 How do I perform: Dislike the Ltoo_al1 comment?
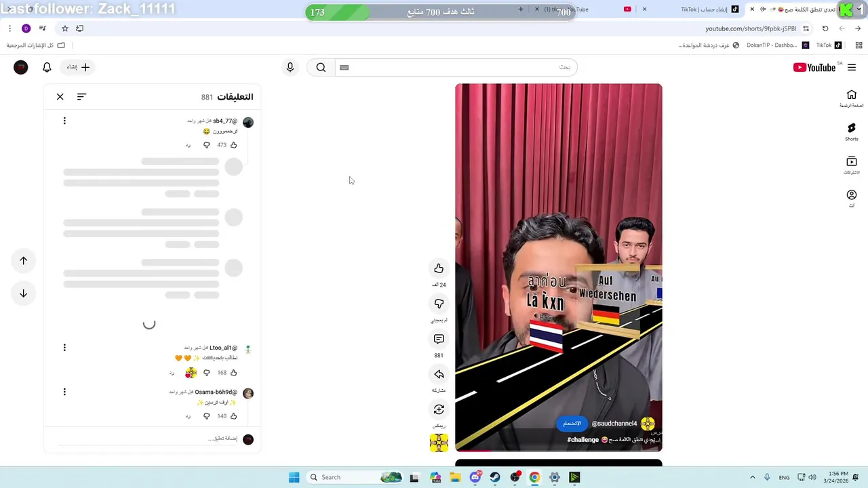tap(207, 373)
